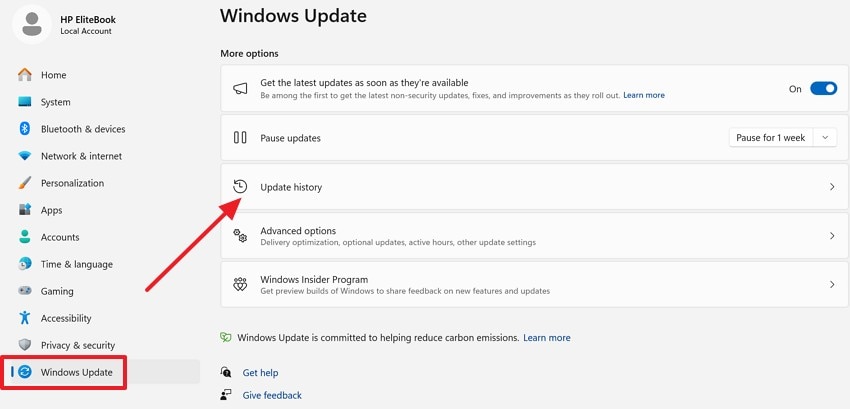Viewport: 850px width, 409px height.
Task: Click the Windows Update sync icon
Action: (25, 372)
